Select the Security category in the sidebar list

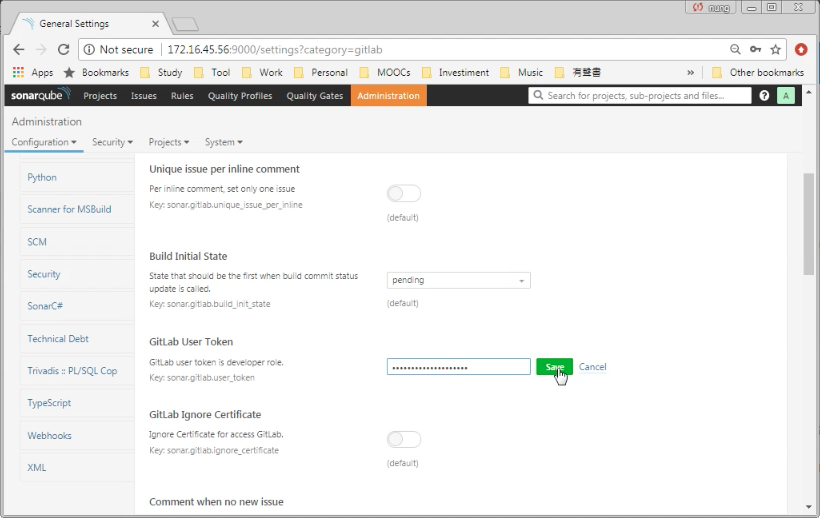pos(77,274)
